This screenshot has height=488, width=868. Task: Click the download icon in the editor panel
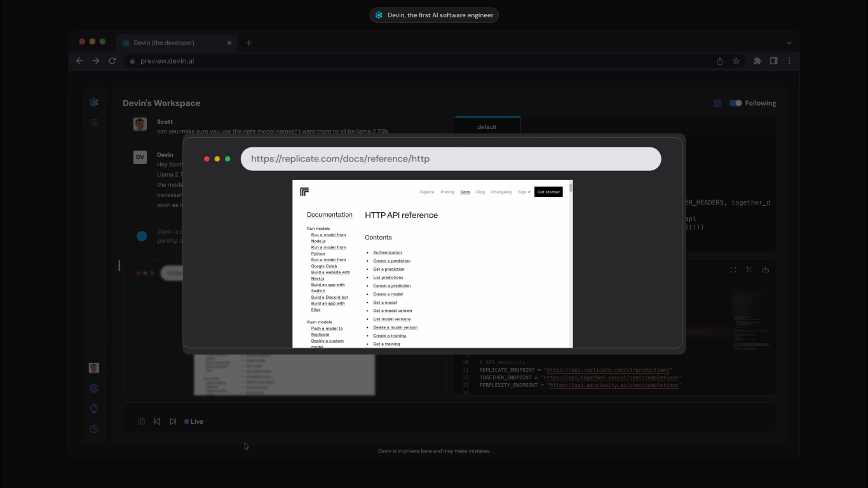765,269
